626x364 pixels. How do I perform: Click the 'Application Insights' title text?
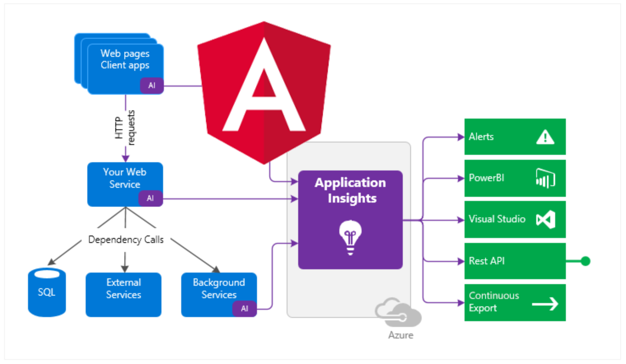350,190
